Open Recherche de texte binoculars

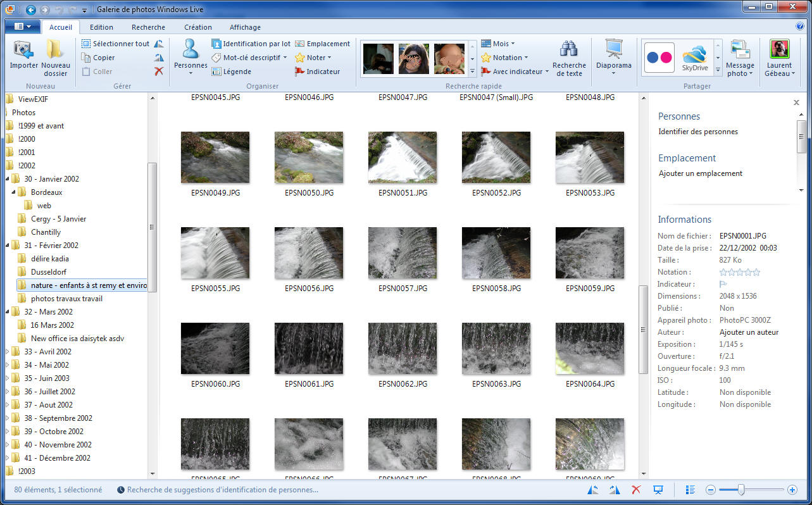[569, 51]
